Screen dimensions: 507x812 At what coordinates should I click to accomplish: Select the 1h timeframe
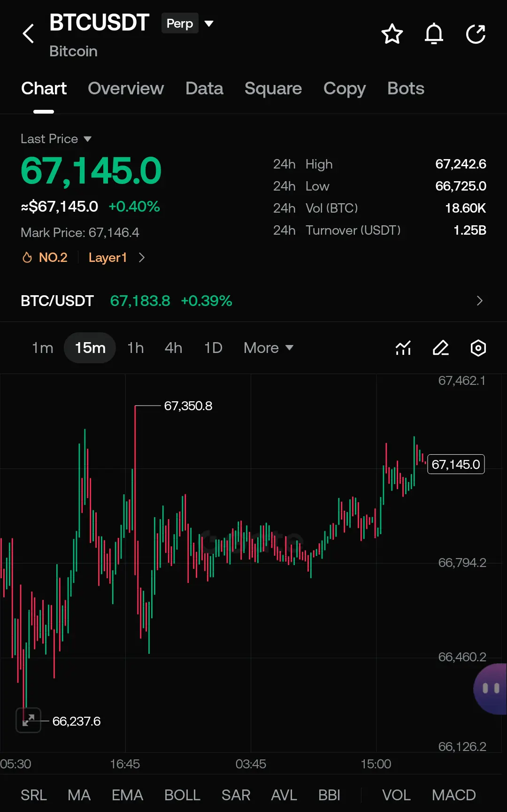point(136,348)
